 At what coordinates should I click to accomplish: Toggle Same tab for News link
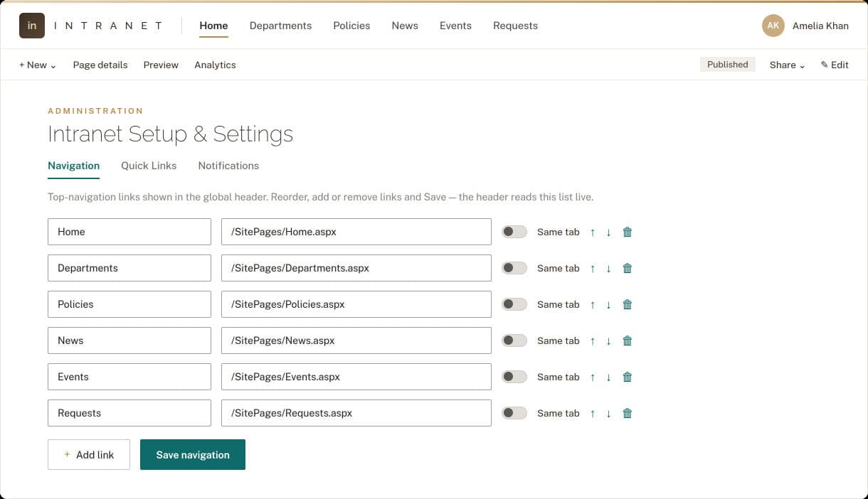click(x=514, y=340)
